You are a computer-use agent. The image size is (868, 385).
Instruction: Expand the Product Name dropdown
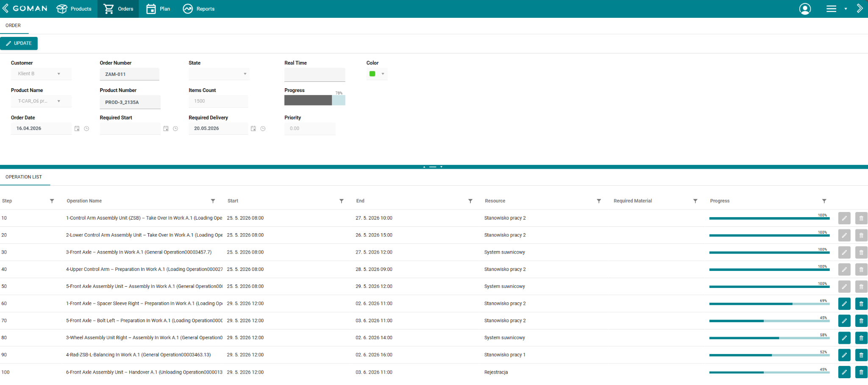click(x=58, y=101)
